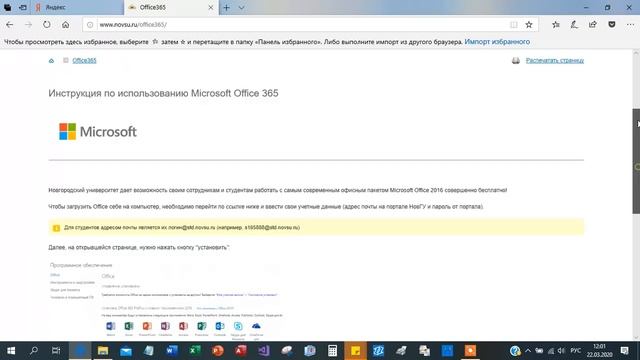Enable reading view in address bar
640x360 pixels.
[x=513, y=25]
